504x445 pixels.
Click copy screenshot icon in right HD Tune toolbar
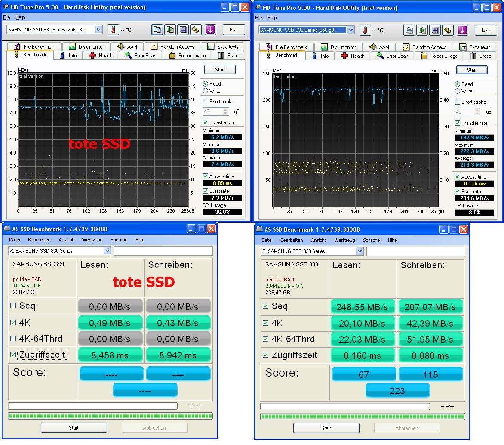[422, 30]
